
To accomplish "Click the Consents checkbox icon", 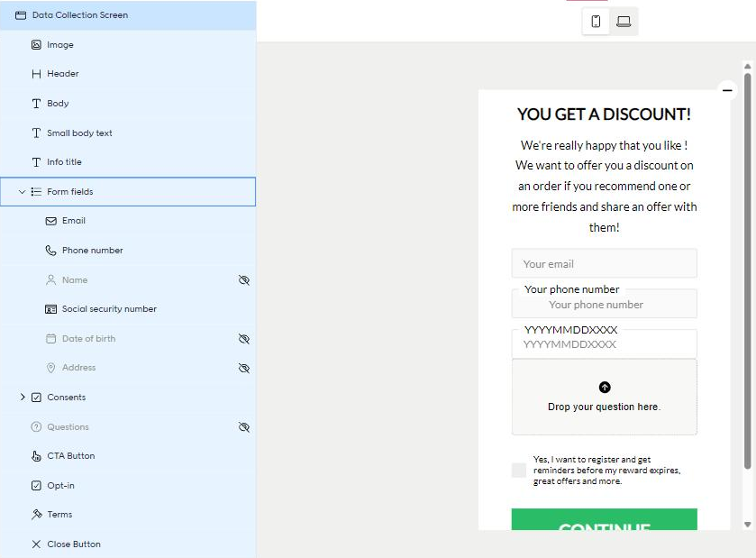I will 36,398.
